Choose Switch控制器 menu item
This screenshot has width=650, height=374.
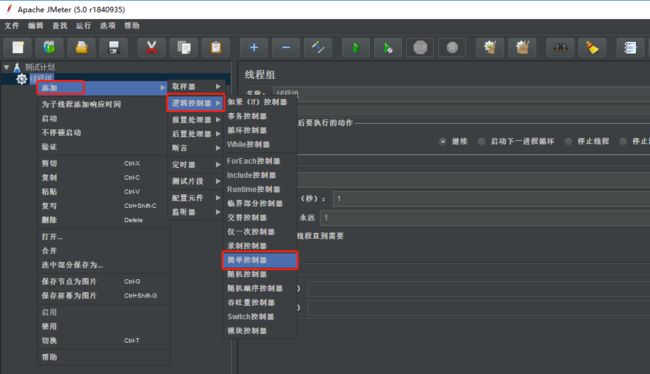click(x=260, y=316)
